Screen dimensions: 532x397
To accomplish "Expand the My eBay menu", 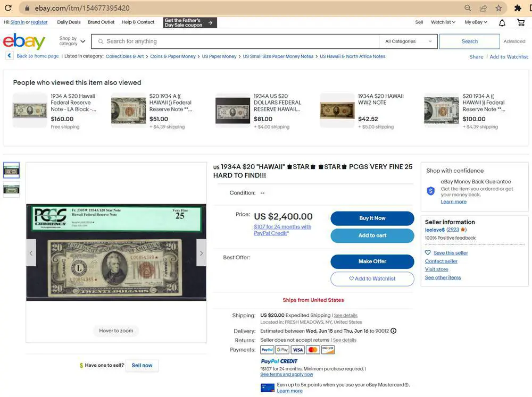I will [476, 22].
